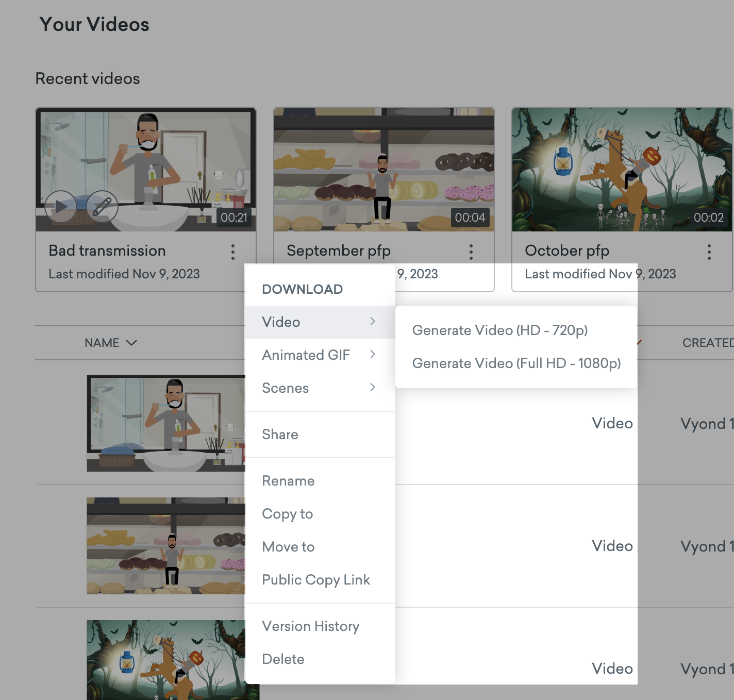Expand the Scenes submenu arrow
Image resolution: width=734 pixels, height=700 pixels.
point(373,388)
